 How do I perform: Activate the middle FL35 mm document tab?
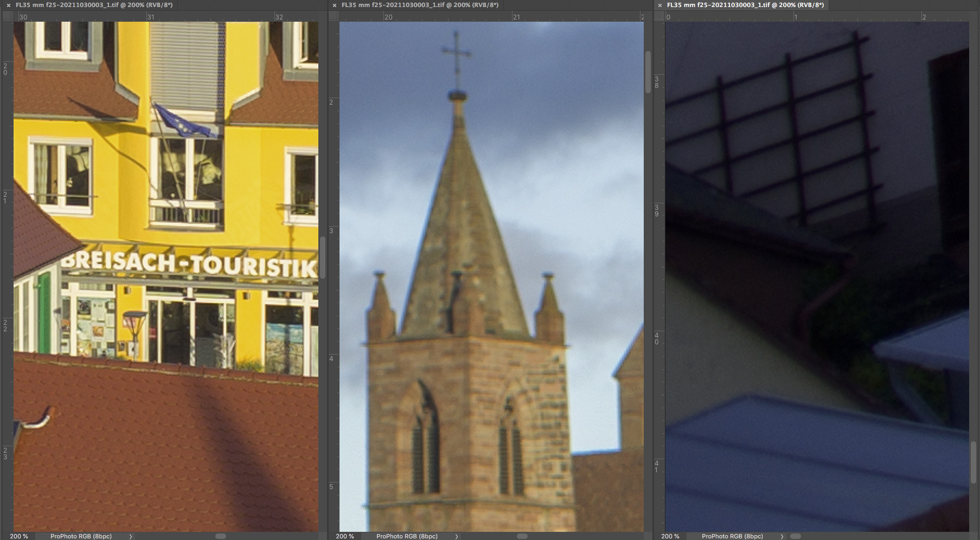[420, 5]
